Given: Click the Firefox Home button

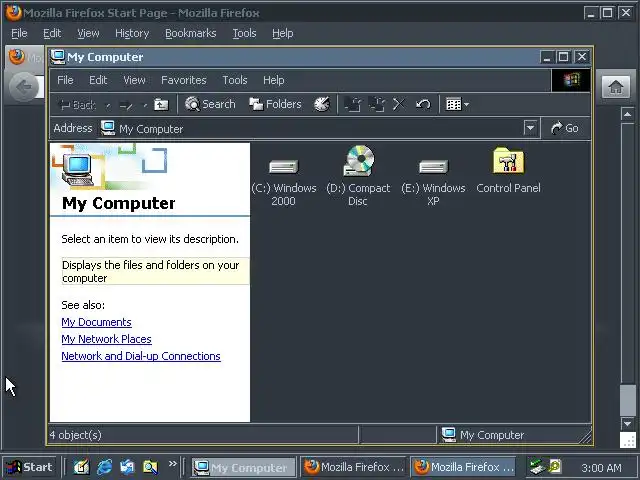Looking at the screenshot, I should tap(616, 87).
